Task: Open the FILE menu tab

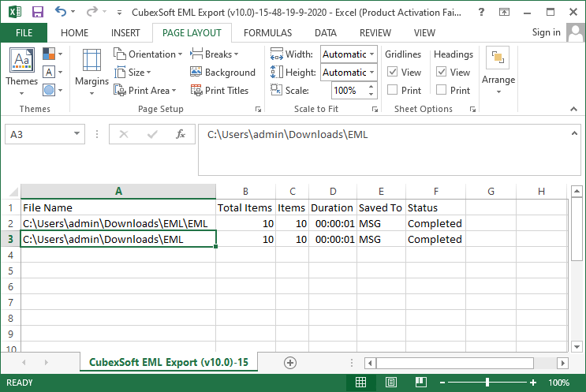Action: (x=24, y=33)
